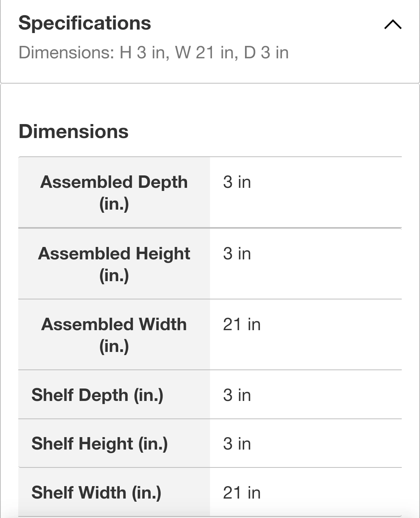
Task: Select the Assembled Depth (in.) label
Action: (x=114, y=192)
